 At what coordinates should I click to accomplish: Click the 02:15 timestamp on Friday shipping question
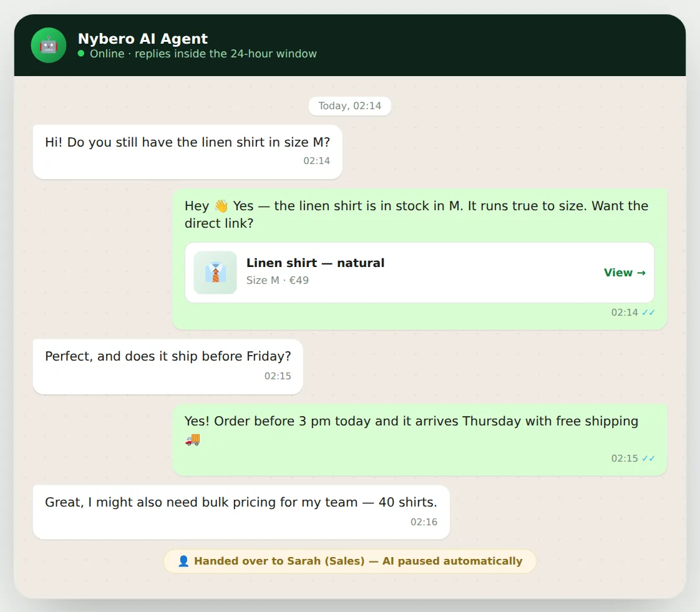(x=278, y=376)
